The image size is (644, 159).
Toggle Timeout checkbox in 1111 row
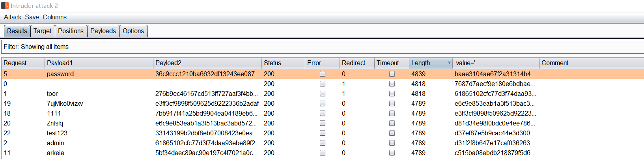tap(392, 113)
